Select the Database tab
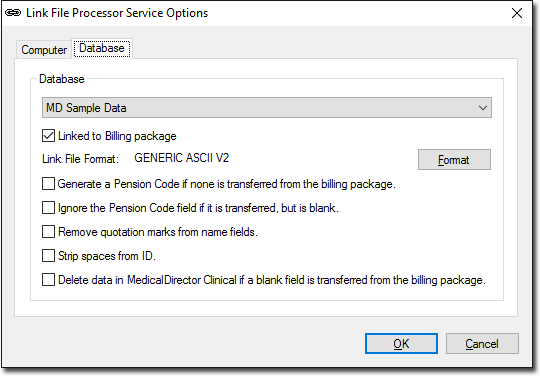The image size is (540, 376). click(x=102, y=48)
